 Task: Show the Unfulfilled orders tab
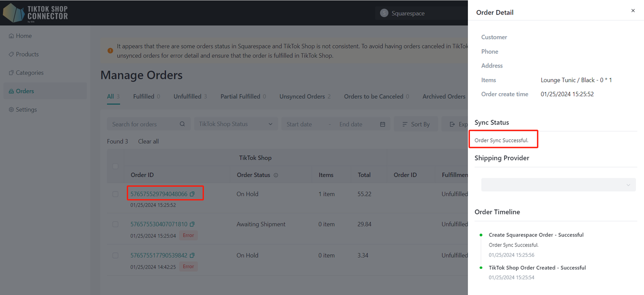coord(190,97)
